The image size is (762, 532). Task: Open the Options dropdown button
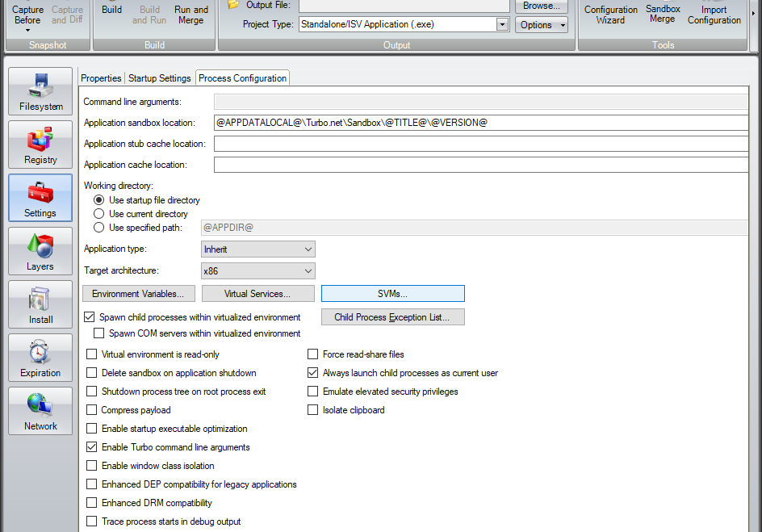[542, 25]
